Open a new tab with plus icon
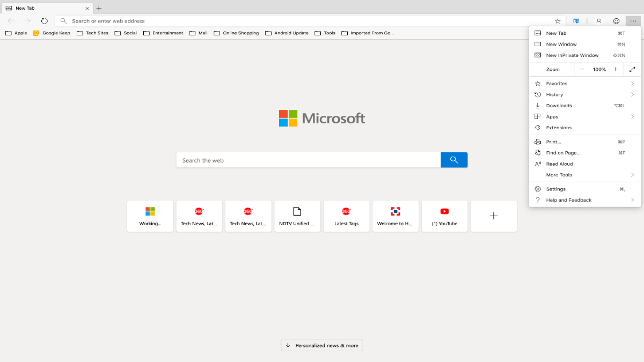644x362 pixels. pos(99,8)
